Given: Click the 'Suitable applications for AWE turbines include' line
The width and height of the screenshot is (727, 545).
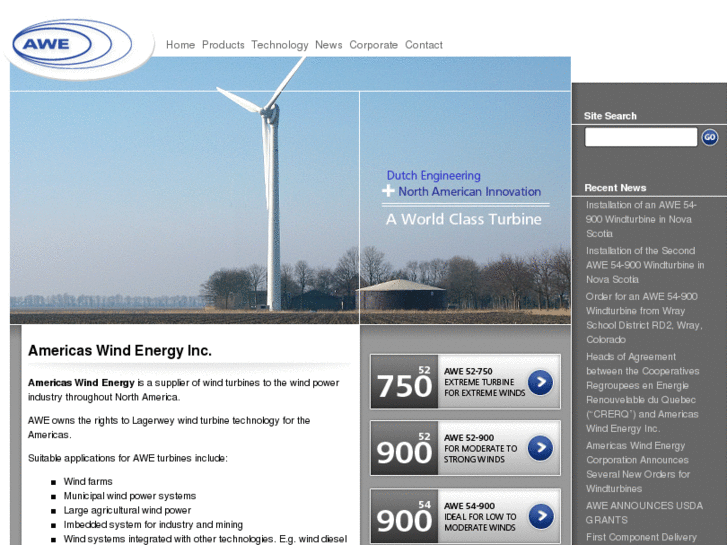Looking at the screenshot, I should point(128,458).
